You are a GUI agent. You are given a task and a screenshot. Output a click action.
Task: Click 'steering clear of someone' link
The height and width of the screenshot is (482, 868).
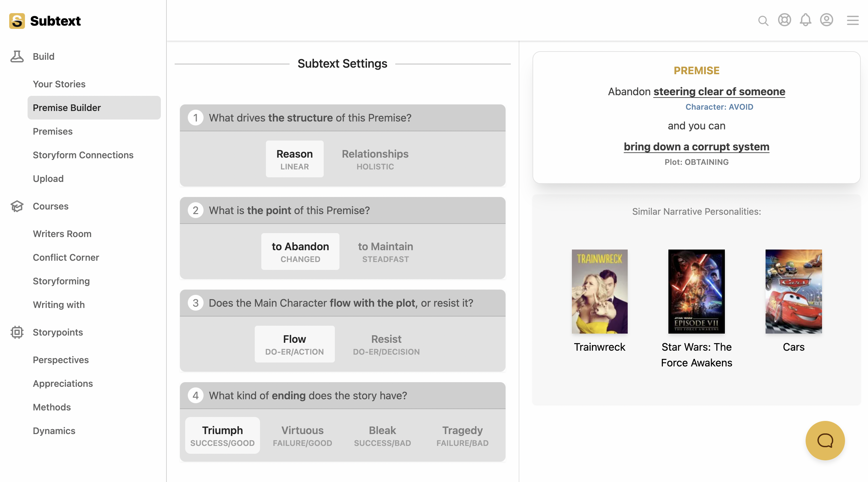(719, 92)
